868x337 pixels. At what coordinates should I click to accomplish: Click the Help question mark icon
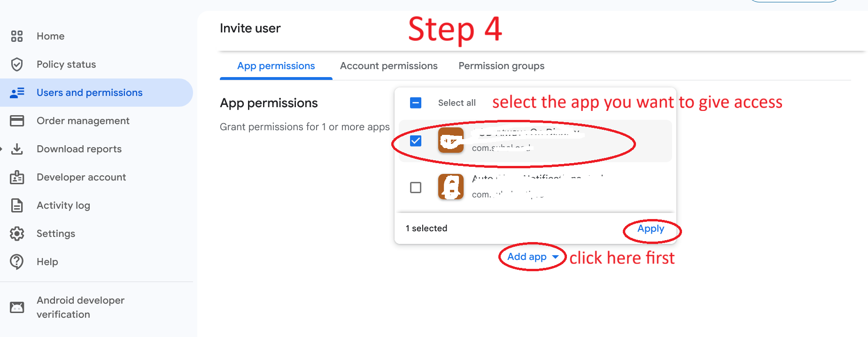tap(17, 262)
